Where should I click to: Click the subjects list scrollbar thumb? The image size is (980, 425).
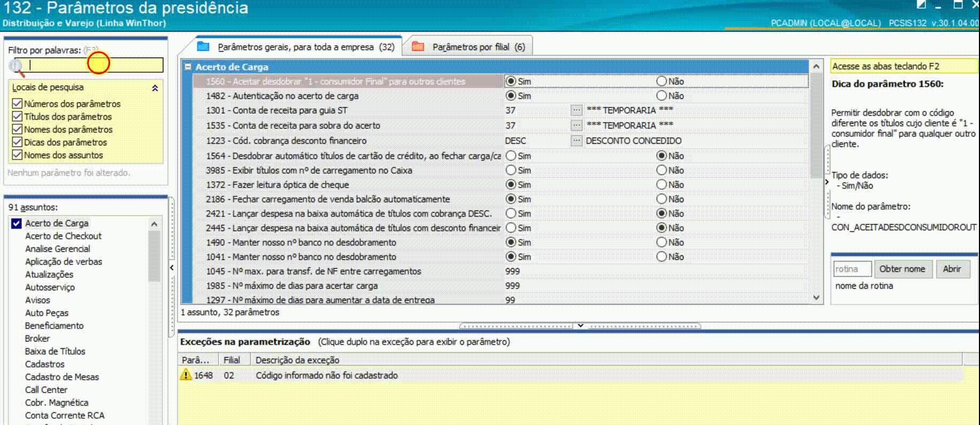(154, 256)
